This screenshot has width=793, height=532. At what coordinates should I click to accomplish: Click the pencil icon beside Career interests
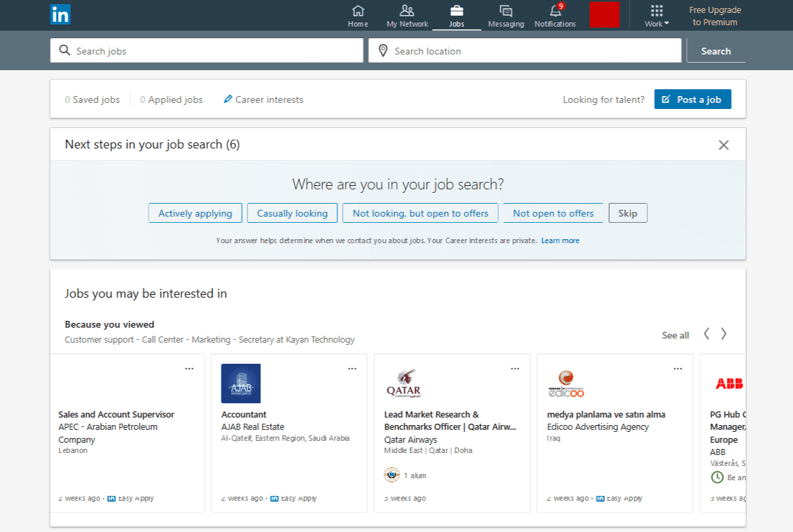pyautogui.click(x=228, y=99)
